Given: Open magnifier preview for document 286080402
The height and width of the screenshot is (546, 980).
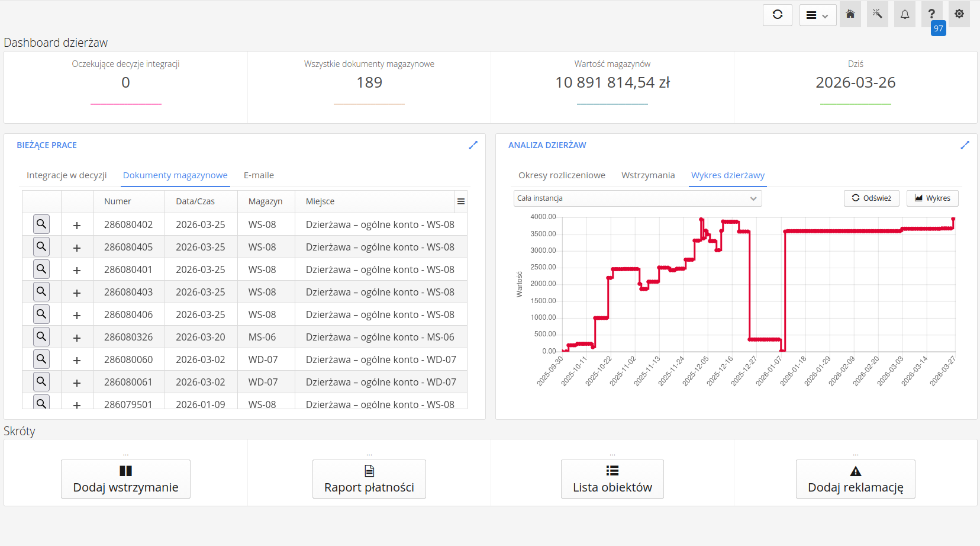Looking at the screenshot, I should [x=41, y=224].
